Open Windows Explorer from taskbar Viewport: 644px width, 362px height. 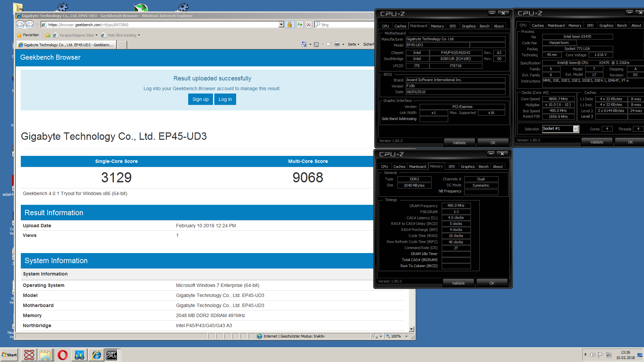point(46,355)
